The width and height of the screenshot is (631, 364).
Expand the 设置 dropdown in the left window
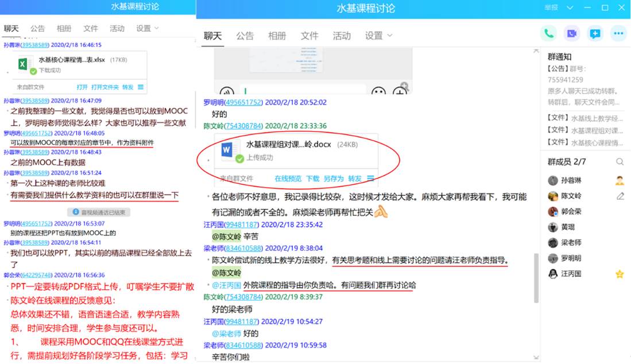tap(147, 28)
